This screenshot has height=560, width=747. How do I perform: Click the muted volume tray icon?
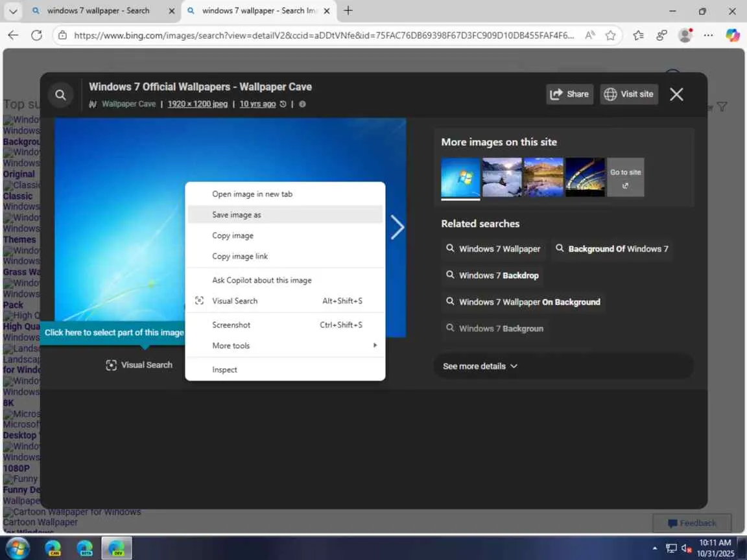point(687,548)
